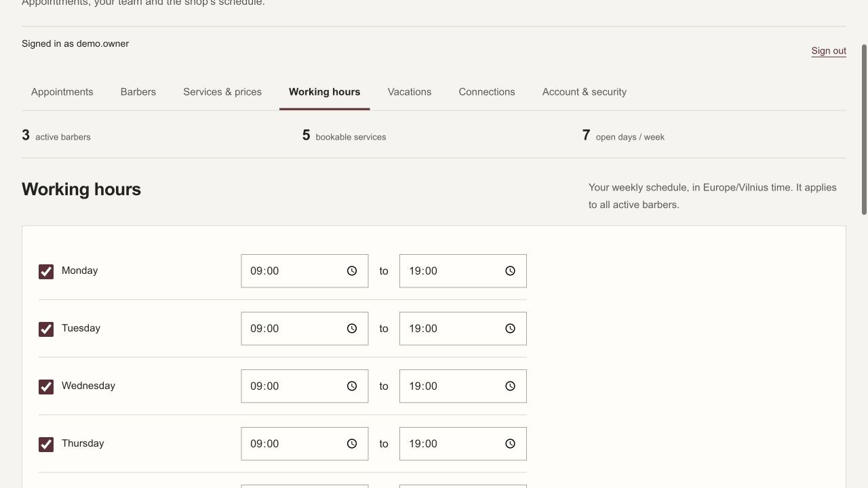Screen dimensions: 868x488
Task: Click the Wednesday day label
Action: pyautogui.click(x=88, y=386)
